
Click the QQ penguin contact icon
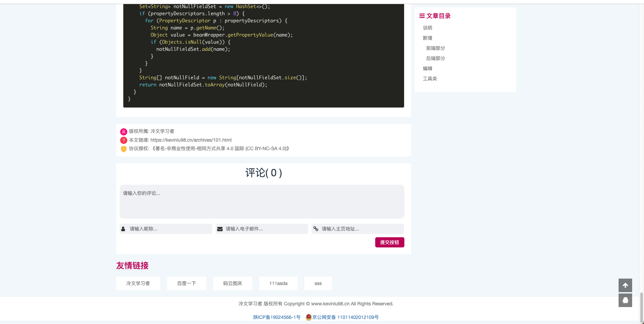click(x=625, y=300)
